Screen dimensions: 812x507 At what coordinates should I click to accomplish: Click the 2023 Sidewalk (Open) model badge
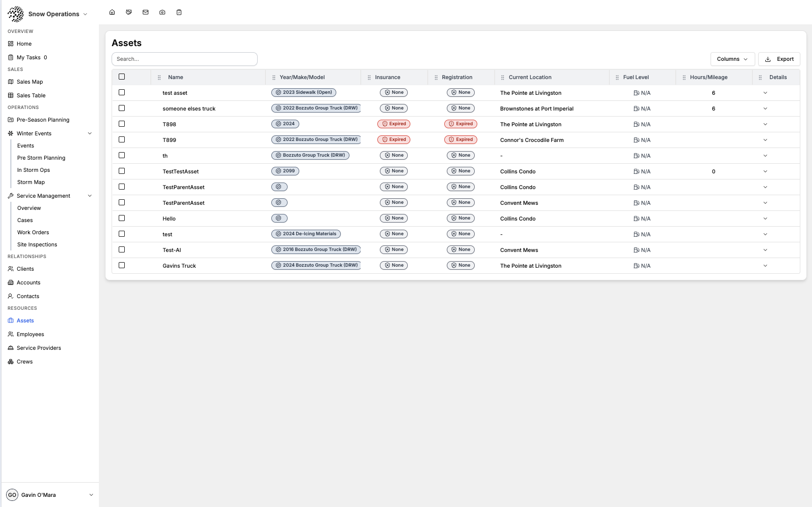tap(304, 92)
